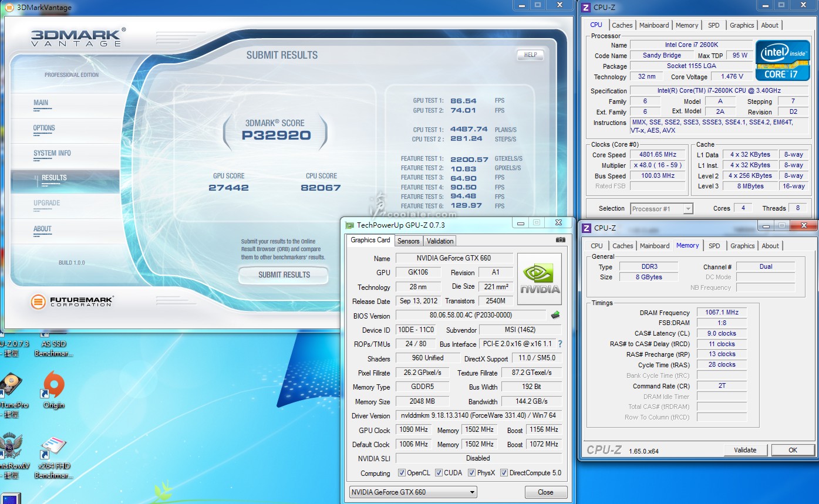Click the DRAM Frequency value 1067.1 MHz
This screenshot has width=819, height=504.
[722, 313]
